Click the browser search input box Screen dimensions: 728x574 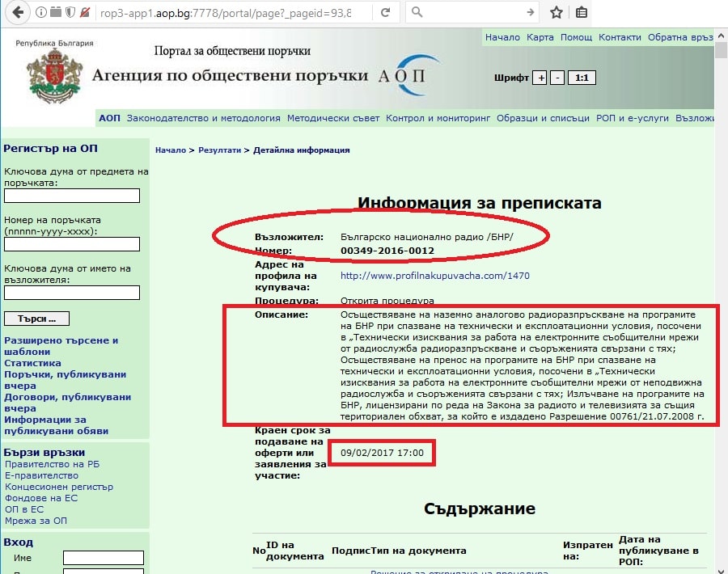click(472, 12)
